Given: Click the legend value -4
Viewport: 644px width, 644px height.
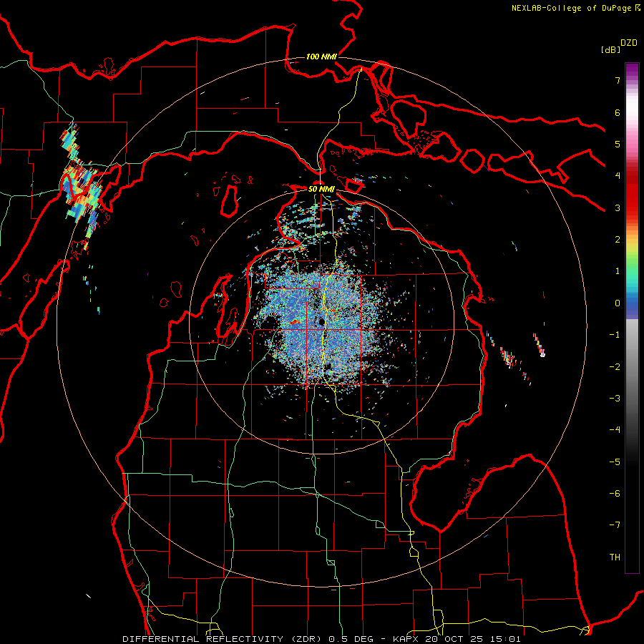Looking at the screenshot, I should click(615, 430).
